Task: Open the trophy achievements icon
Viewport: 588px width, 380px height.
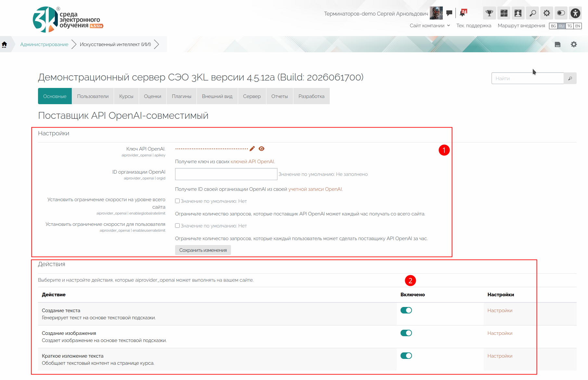Action: (489, 13)
